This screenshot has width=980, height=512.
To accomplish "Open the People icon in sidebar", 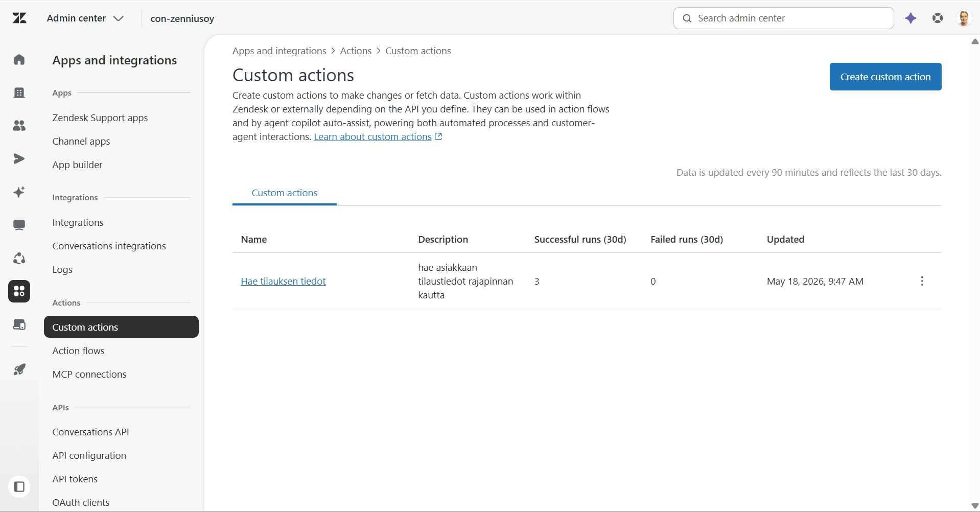I will click(x=19, y=126).
